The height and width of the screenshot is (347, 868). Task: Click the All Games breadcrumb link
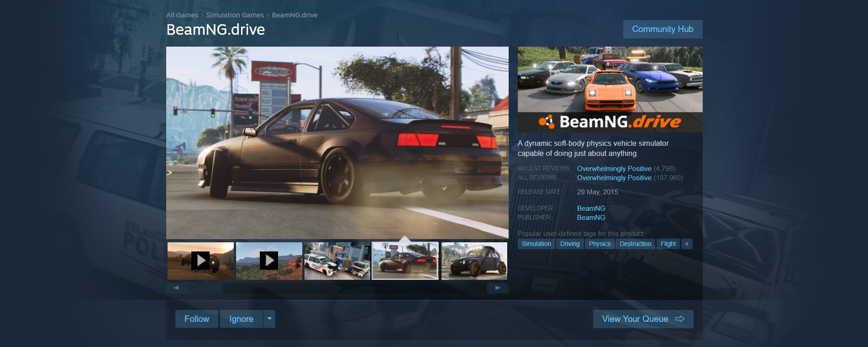point(182,15)
